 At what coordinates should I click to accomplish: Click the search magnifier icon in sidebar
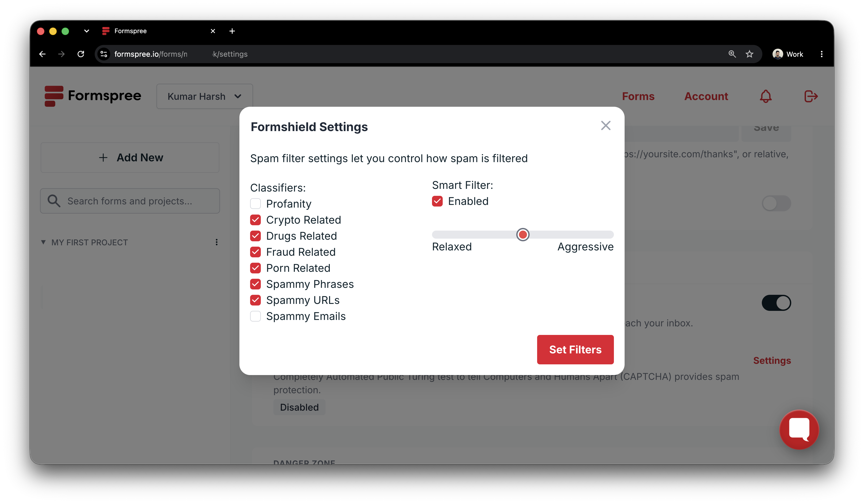click(x=53, y=201)
